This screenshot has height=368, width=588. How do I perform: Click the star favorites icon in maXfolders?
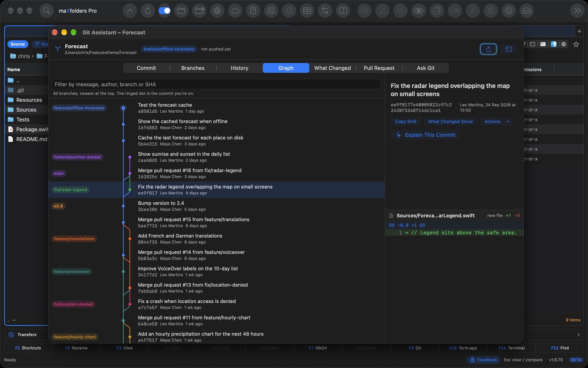pyautogui.click(x=576, y=44)
